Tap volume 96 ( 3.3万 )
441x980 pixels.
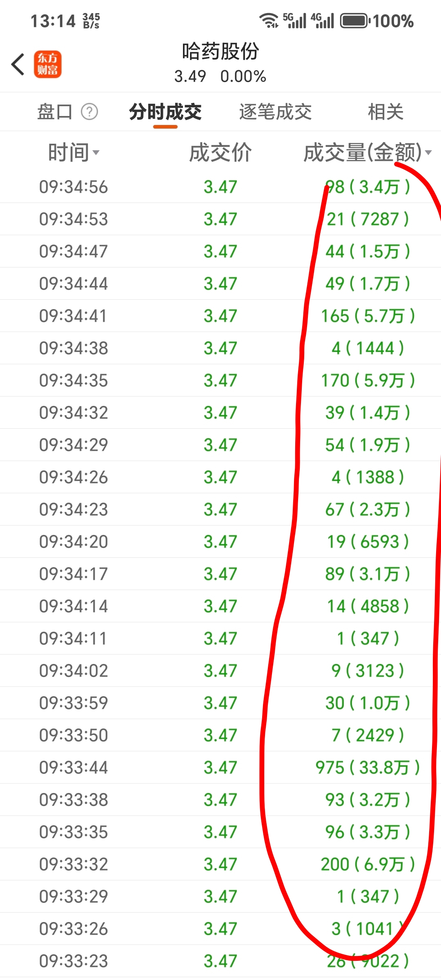click(368, 832)
